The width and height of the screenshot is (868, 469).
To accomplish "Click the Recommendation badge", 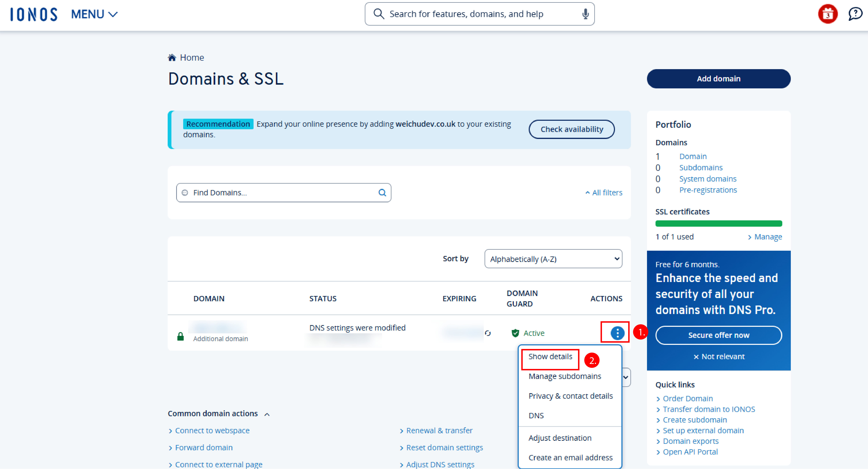I will click(x=218, y=124).
